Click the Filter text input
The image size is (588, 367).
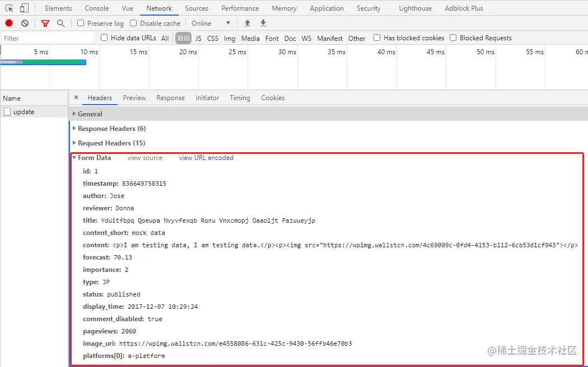(47, 38)
